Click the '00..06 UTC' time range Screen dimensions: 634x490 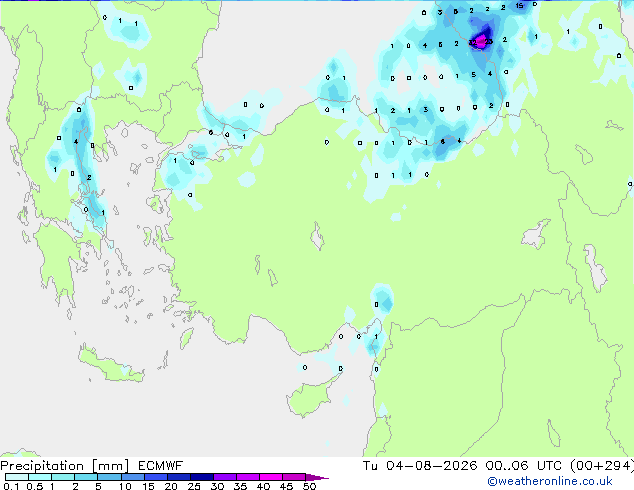click(x=524, y=466)
